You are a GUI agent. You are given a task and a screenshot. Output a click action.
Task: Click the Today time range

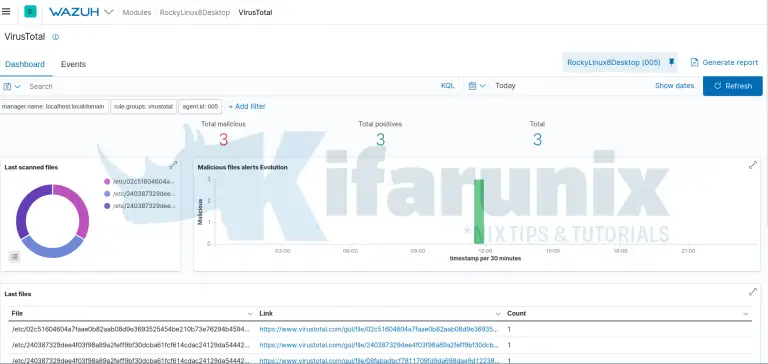pyautogui.click(x=505, y=86)
